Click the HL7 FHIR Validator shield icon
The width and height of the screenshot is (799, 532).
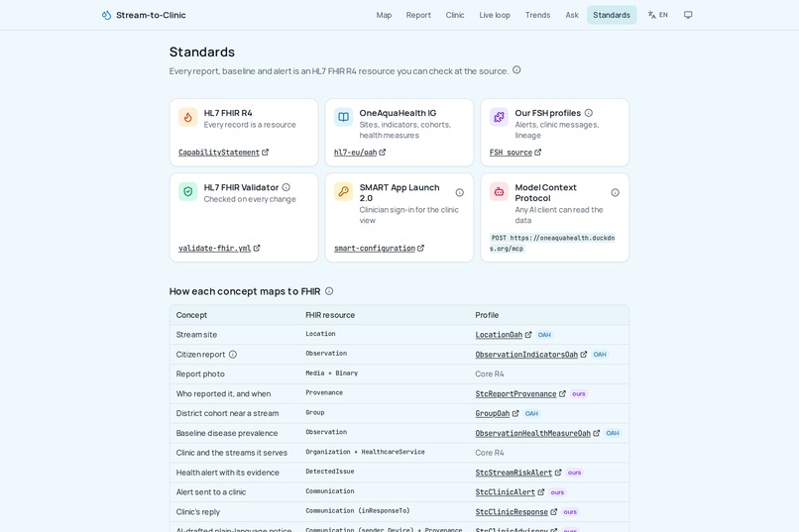tap(188, 191)
